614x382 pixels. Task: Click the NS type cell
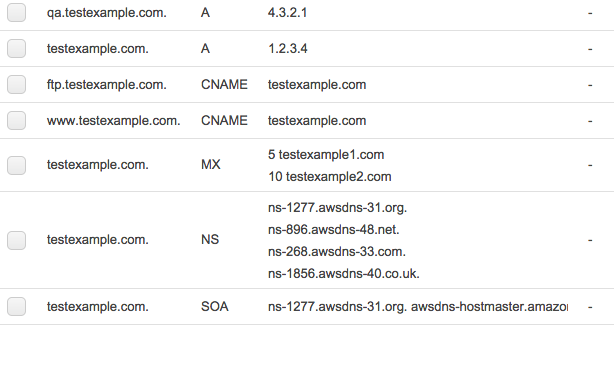tap(210, 240)
